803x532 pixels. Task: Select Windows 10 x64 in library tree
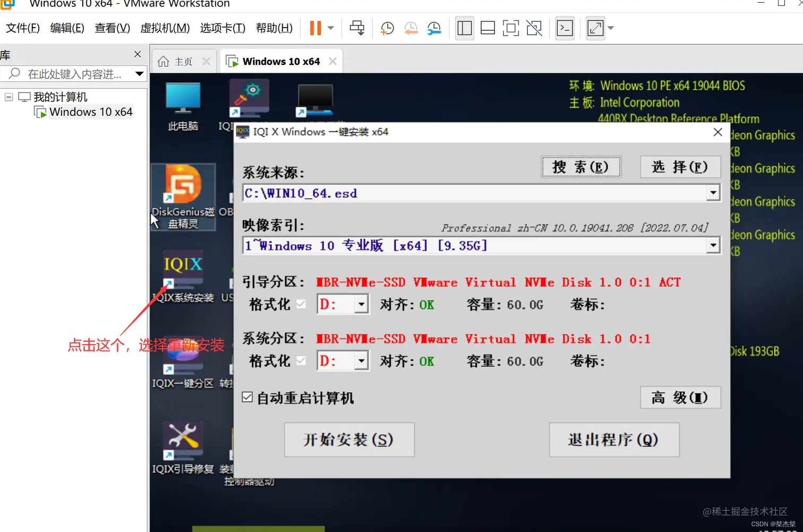pos(91,112)
